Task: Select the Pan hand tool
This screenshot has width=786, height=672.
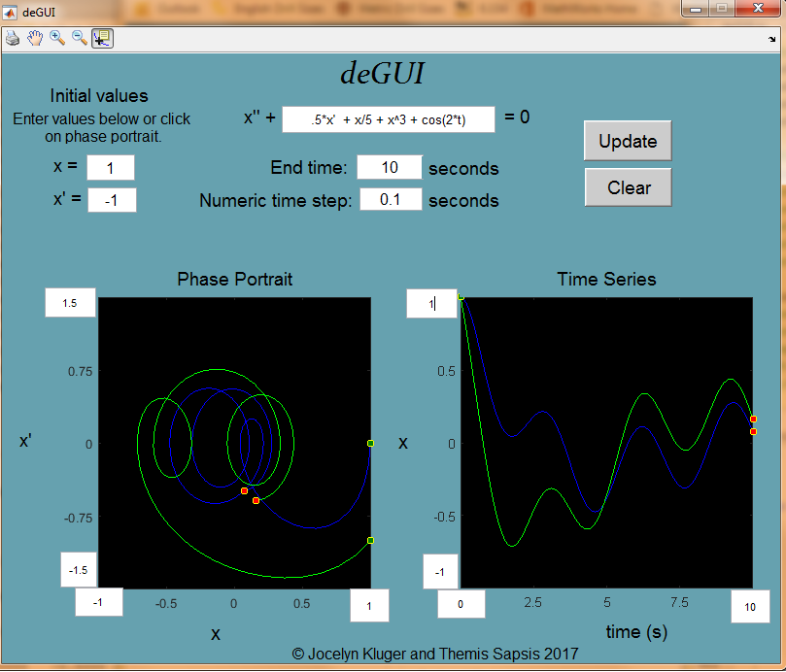Action: tap(35, 39)
